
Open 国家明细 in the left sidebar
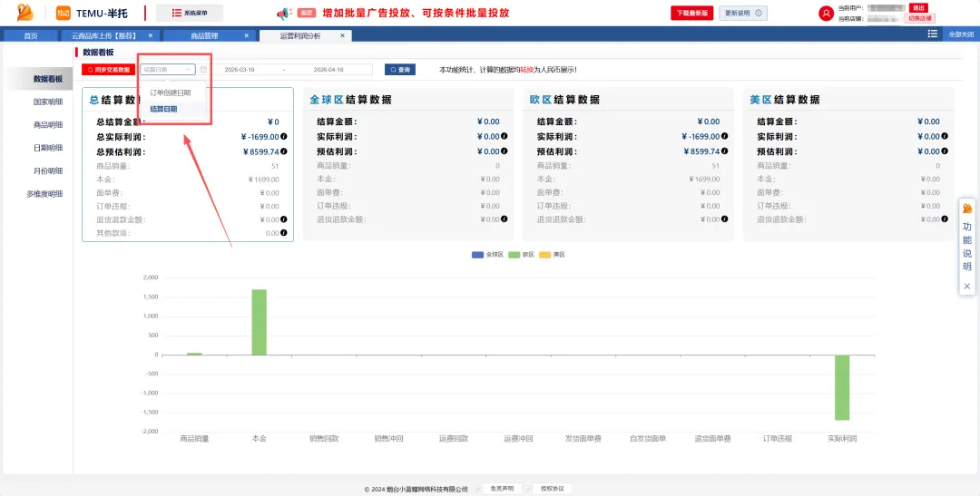click(x=48, y=102)
